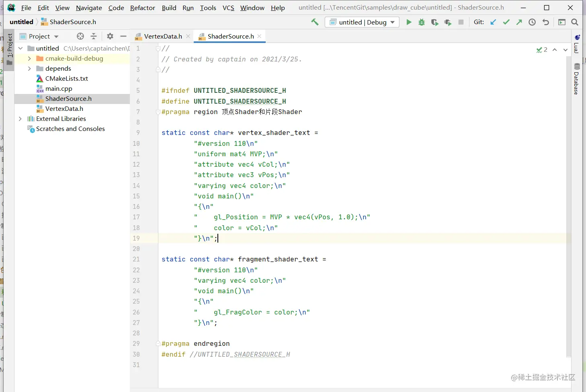This screenshot has width=586, height=392.
Task: Select CMakeLists.txt in the project tree
Action: click(x=67, y=78)
